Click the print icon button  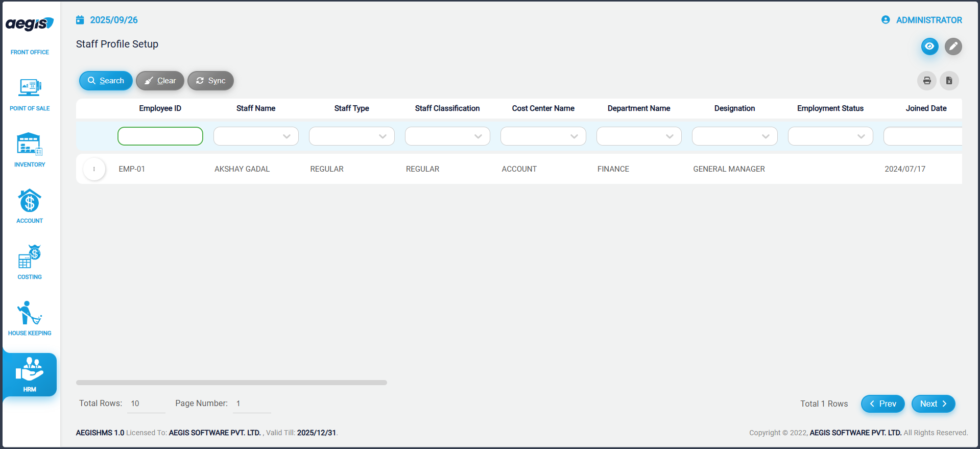pos(926,81)
